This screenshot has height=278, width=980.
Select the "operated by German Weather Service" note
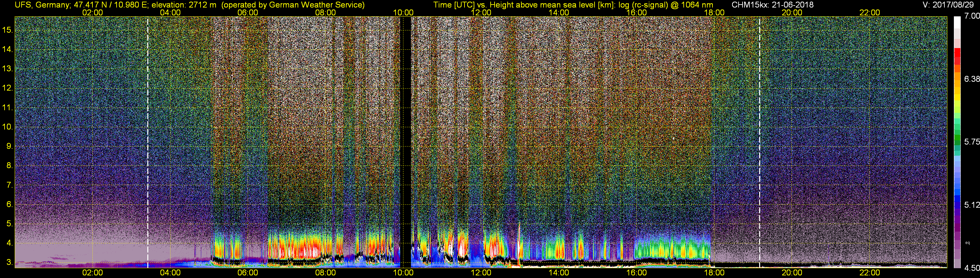click(293, 5)
